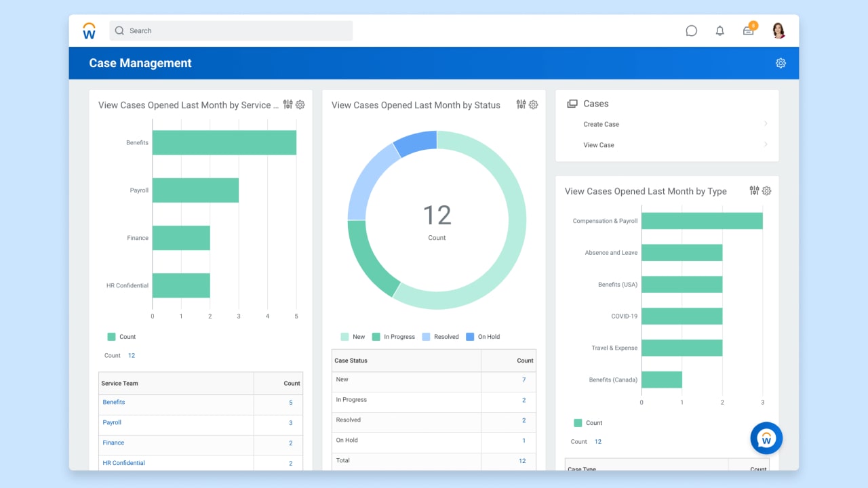
Task: Sort by Case Status column header
Action: [x=351, y=361]
